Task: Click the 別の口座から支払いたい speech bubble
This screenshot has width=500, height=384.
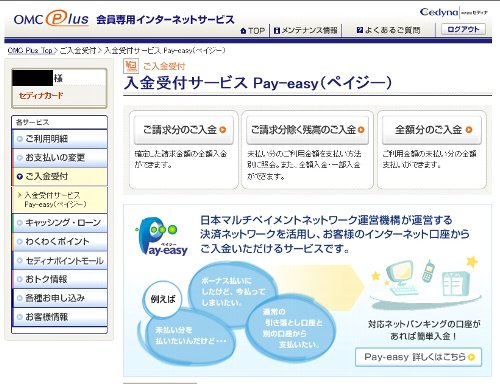Action: 291,329
